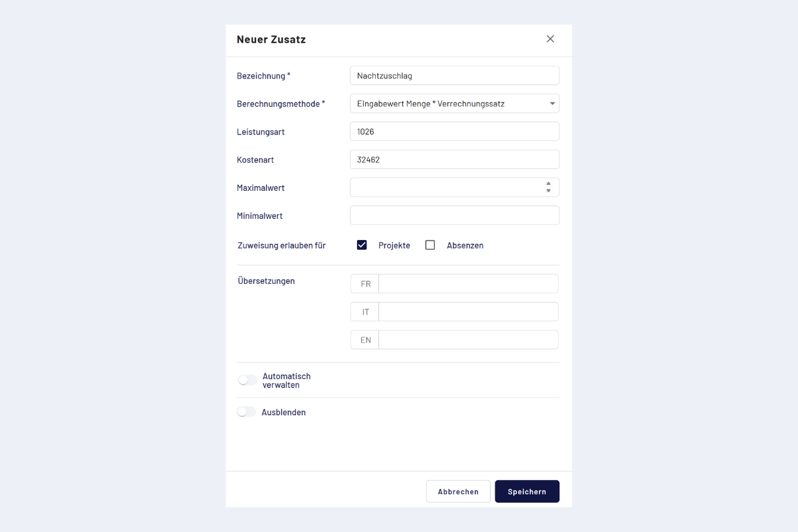Save with the Speichern button
This screenshot has height=532, width=798.
527,491
